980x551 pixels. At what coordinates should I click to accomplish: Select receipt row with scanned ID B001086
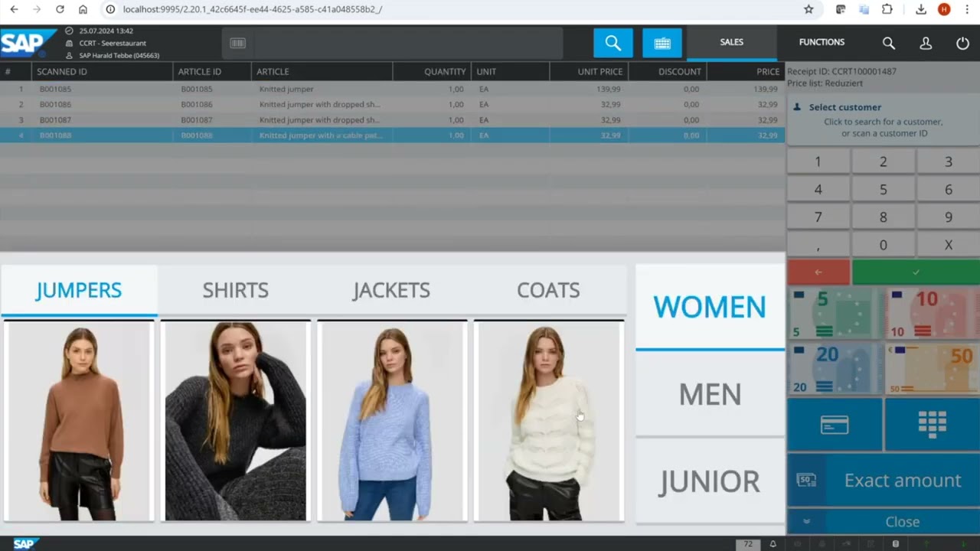click(x=392, y=104)
